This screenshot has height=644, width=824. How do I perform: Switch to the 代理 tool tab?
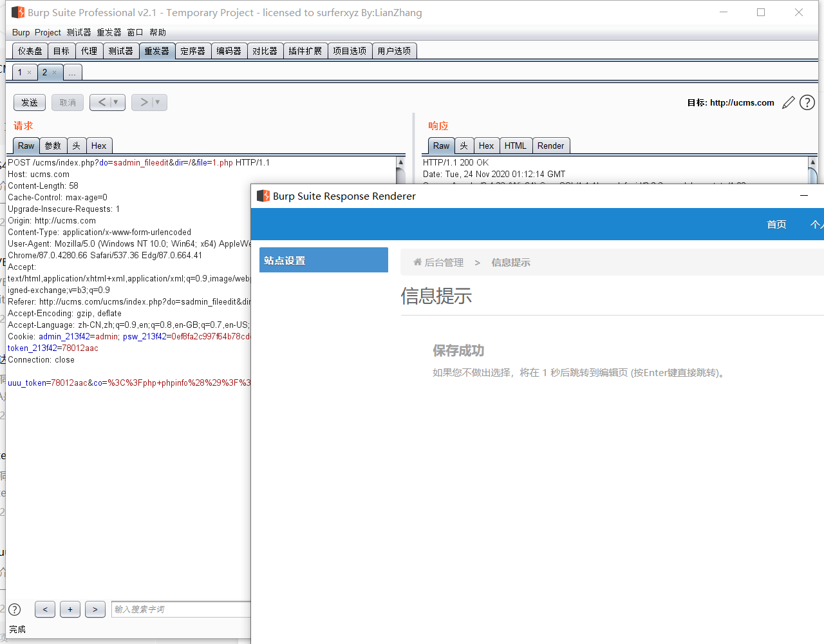coord(89,50)
